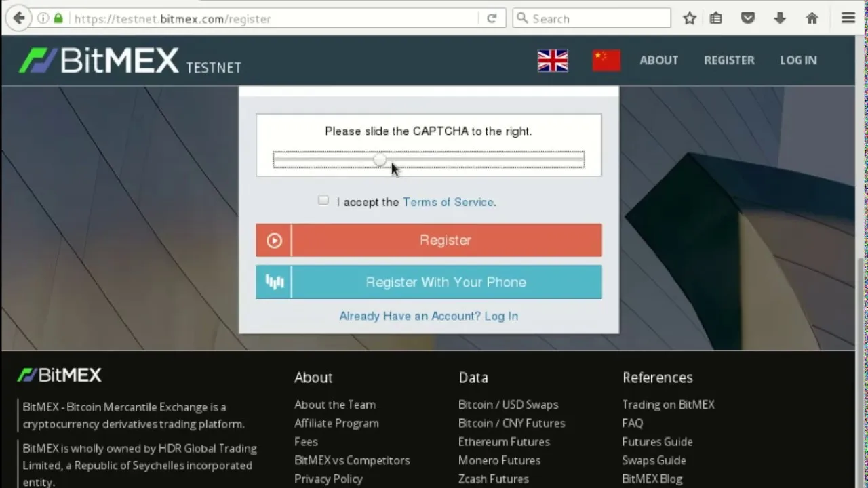Click the BitMEX Testnet header logo

coord(130,60)
